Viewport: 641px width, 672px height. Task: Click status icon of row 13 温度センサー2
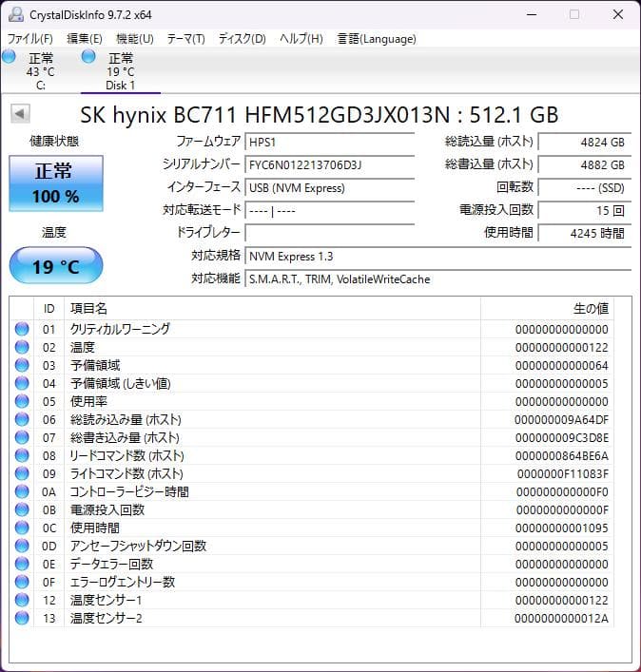click(22, 618)
